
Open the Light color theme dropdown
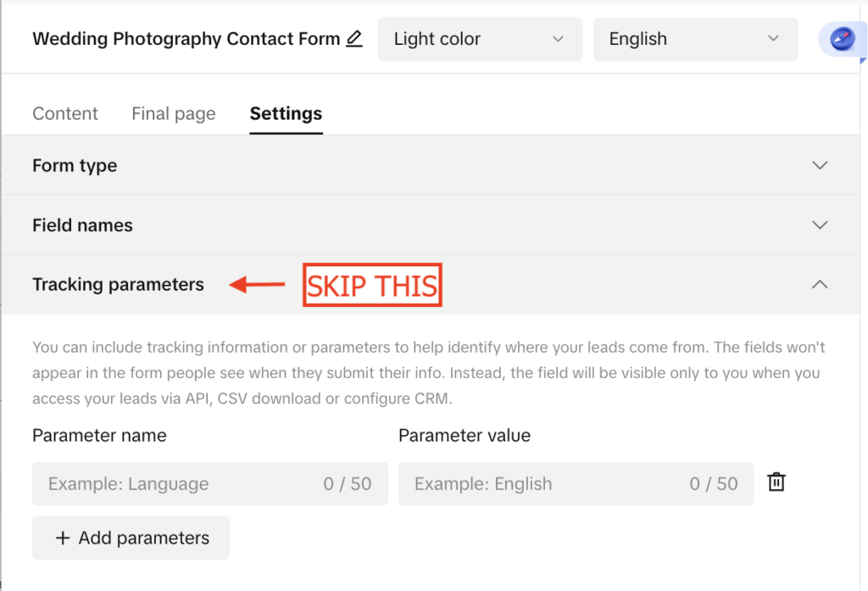pos(480,39)
